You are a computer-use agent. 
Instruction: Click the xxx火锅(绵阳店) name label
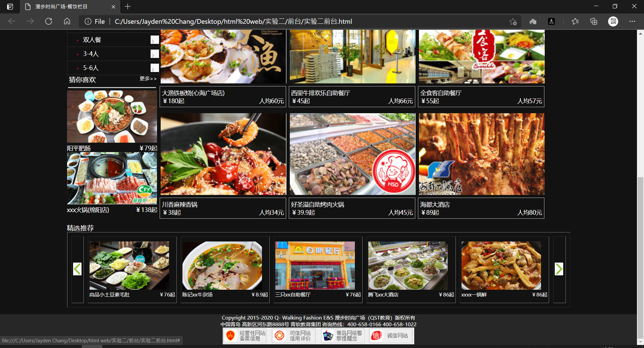pos(88,210)
